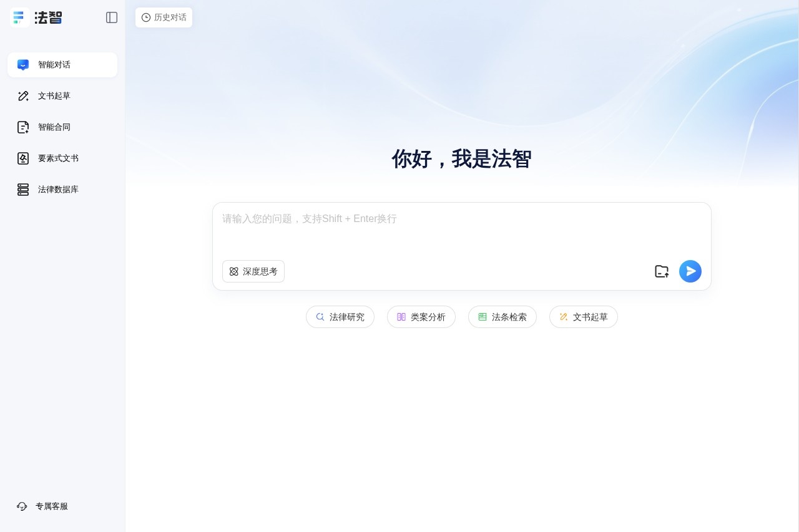Select the 法条检索 suggestion chip
Image resolution: width=799 pixels, height=532 pixels.
click(502, 317)
